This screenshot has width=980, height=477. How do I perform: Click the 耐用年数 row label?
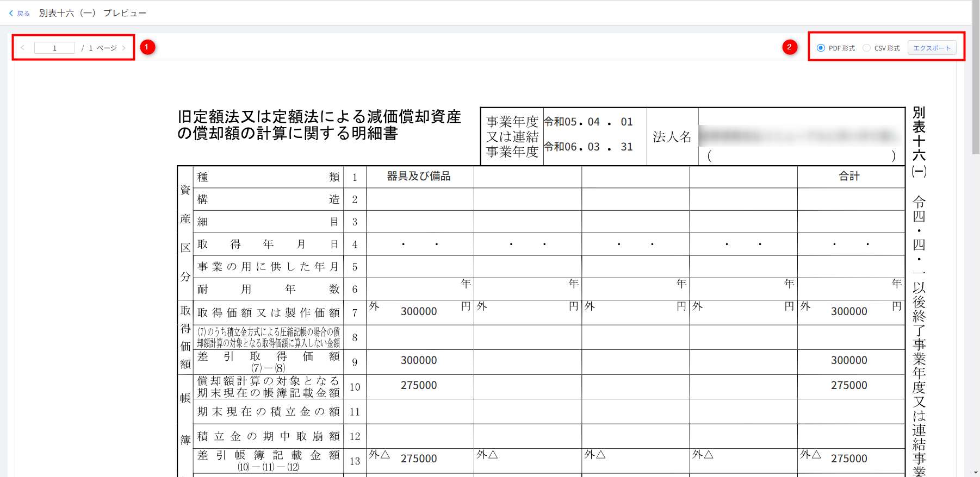pyautogui.click(x=269, y=289)
